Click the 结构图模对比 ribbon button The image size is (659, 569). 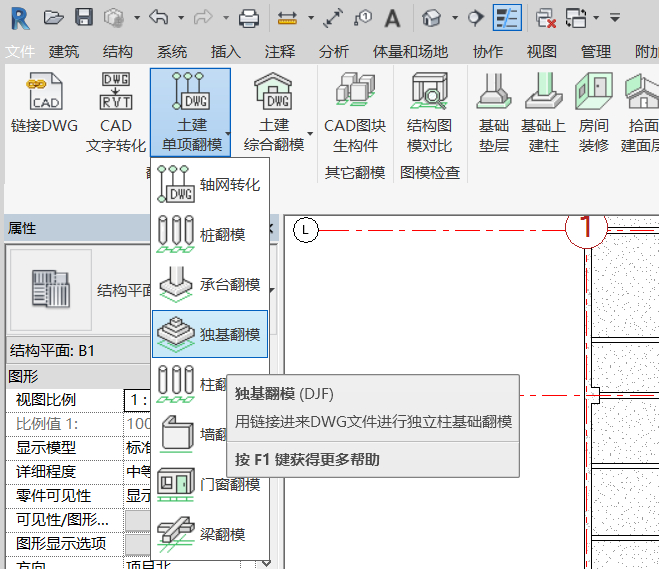[430, 112]
